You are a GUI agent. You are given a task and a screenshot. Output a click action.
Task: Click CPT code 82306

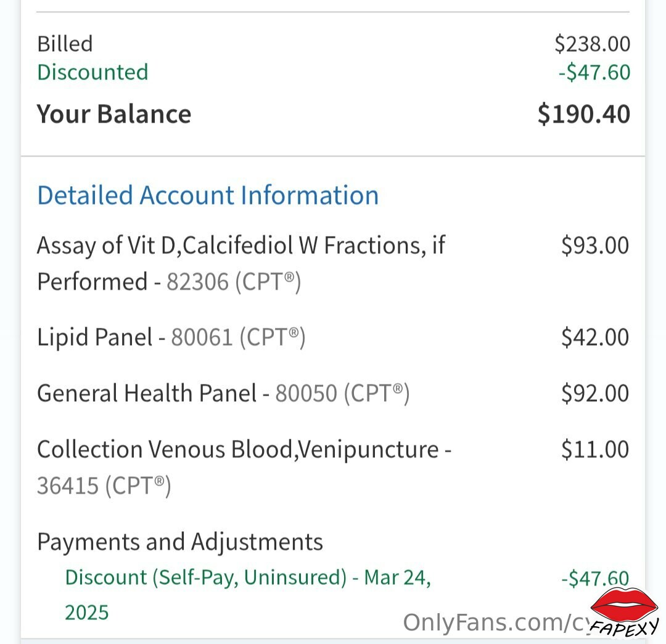click(197, 282)
